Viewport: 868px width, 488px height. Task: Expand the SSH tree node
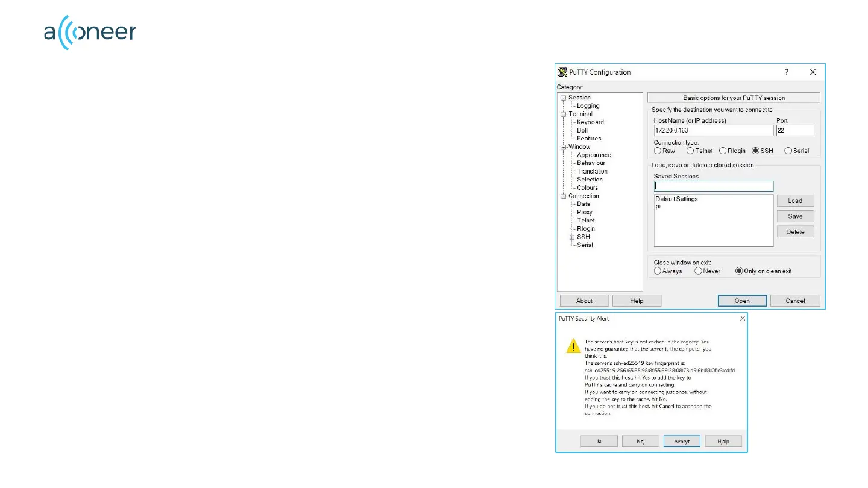tap(572, 237)
